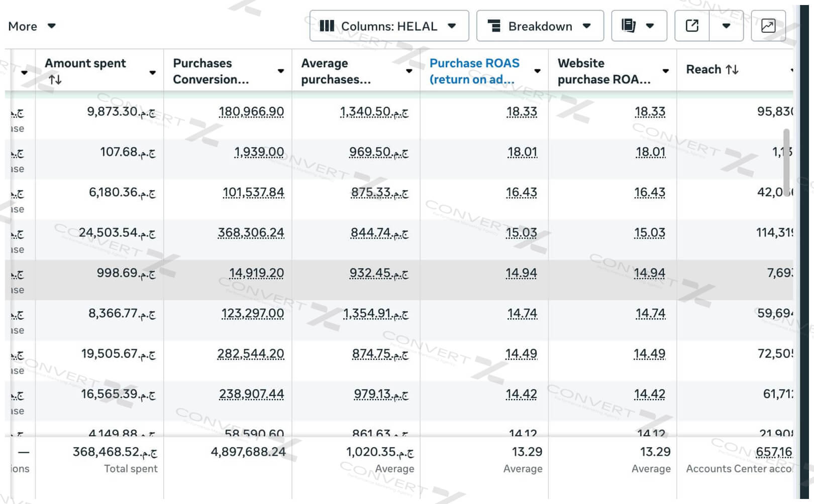Screen dimensions: 814x504
Task: Click the 180,966.90 purchases conversion value
Action: pyautogui.click(x=251, y=111)
